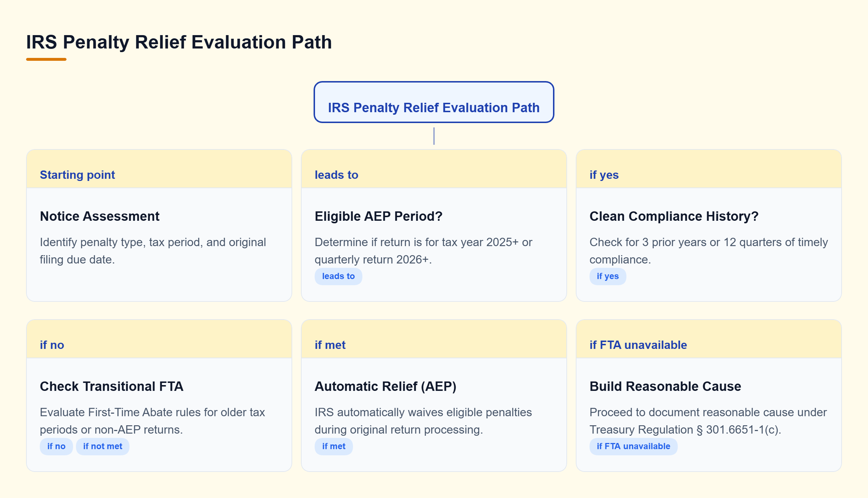Click the Automatic Relief (AEP) title
This screenshot has width=868, height=498.
point(386,386)
